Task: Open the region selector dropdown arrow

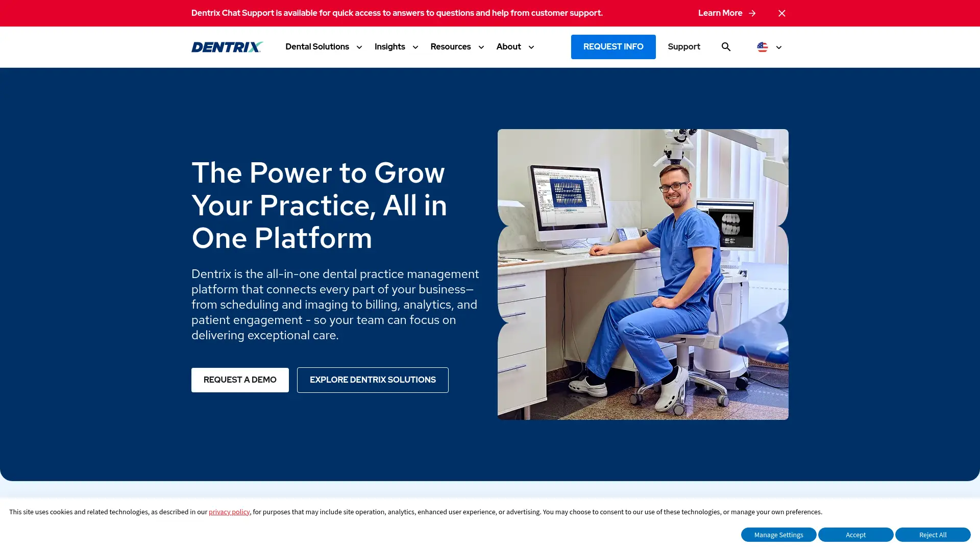Action: click(779, 47)
